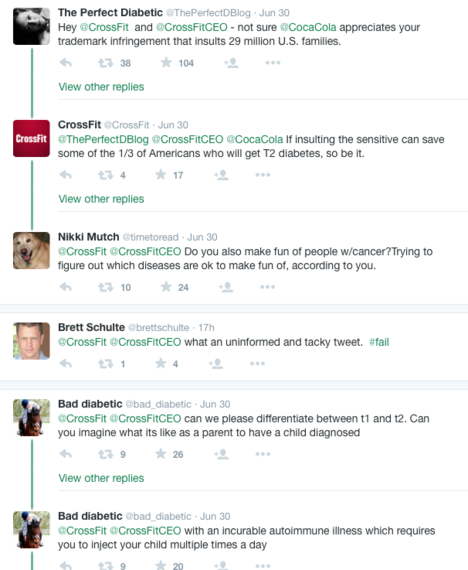This screenshot has height=570, width=468.
Task: Open the #fail hashtag link
Action: tap(379, 342)
